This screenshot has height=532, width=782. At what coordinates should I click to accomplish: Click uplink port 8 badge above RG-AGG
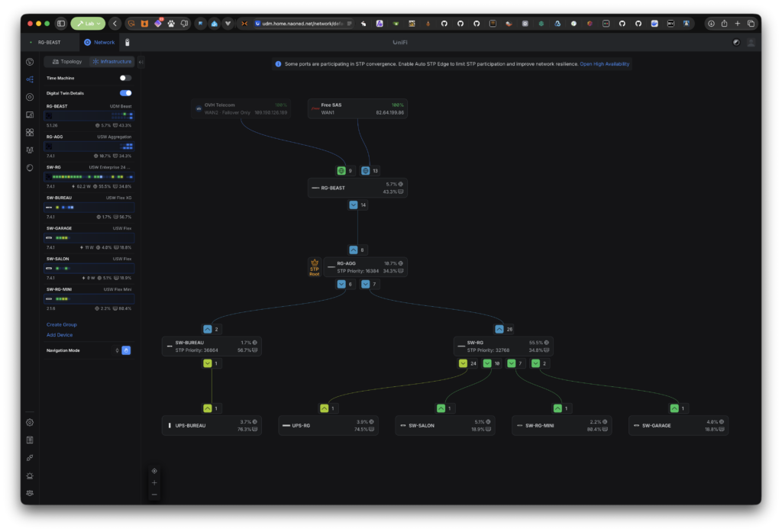[357, 250]
